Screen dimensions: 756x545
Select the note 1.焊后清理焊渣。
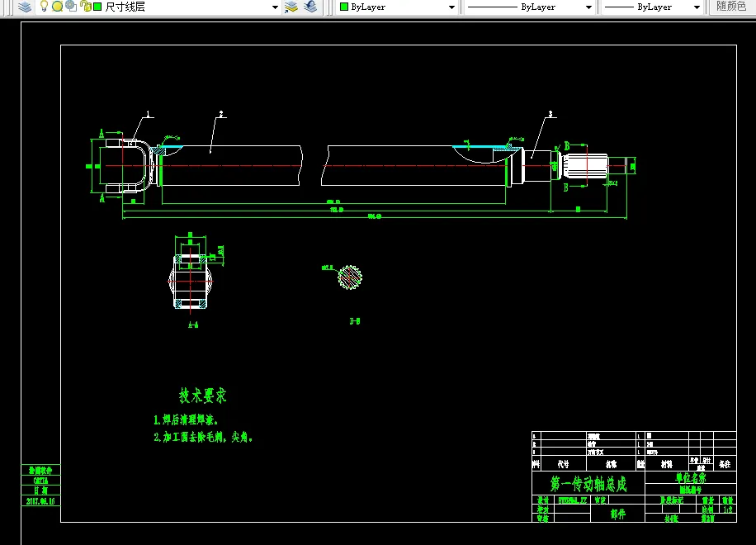186,419
